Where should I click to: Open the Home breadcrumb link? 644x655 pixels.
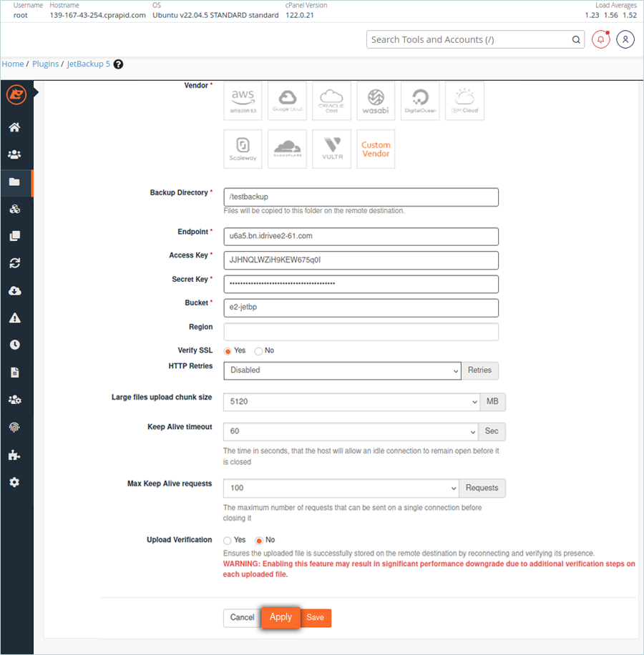pos(13,64)
